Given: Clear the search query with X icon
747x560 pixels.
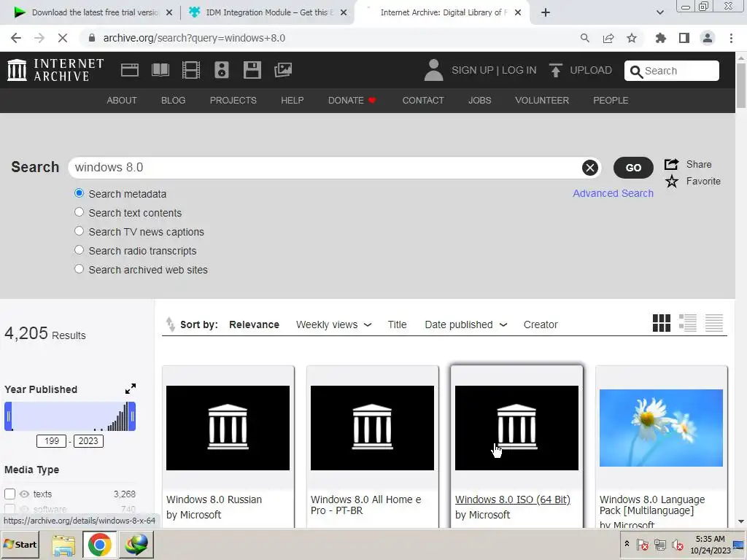Looking at the screenshot, I should (x=589, y=168).
